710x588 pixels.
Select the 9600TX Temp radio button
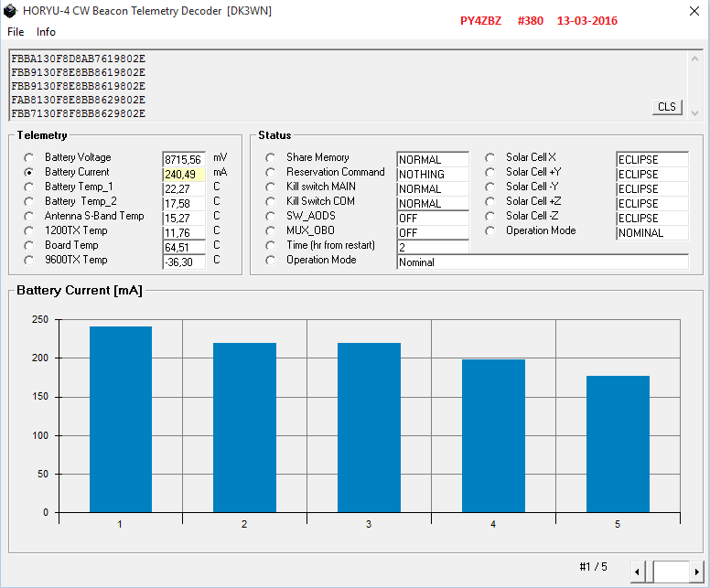click(x=28, y=260)
